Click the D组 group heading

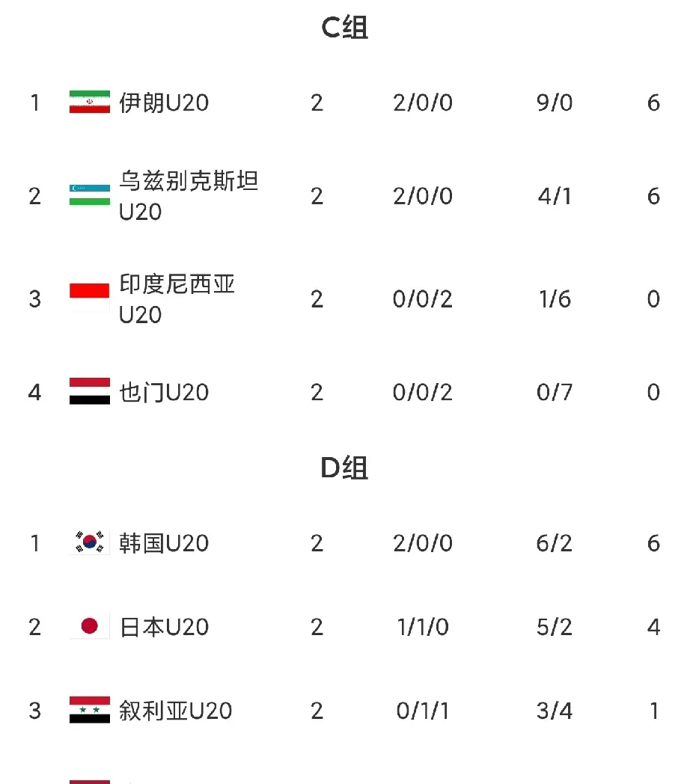point(345,468)
